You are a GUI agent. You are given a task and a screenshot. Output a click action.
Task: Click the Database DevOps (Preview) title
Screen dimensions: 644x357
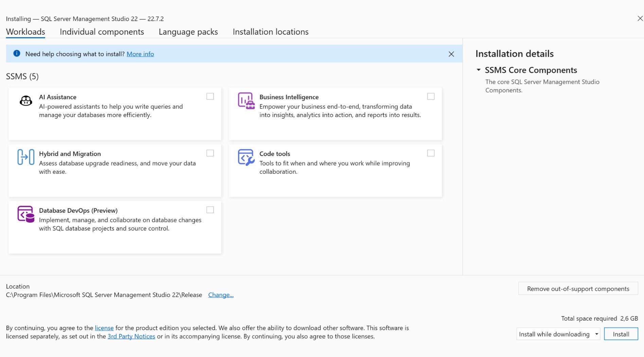[78, 210]
